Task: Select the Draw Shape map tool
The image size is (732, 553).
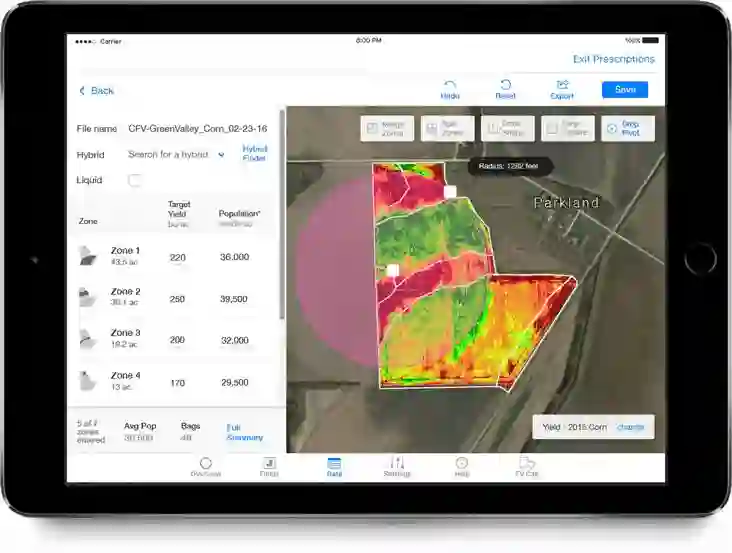Action: [x=508, y=128]
